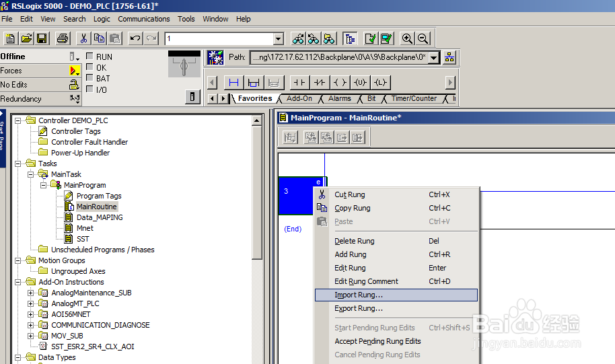The image size is (615, 364).
Task: Click the Print toolbar icon
Action: (63, 38)
